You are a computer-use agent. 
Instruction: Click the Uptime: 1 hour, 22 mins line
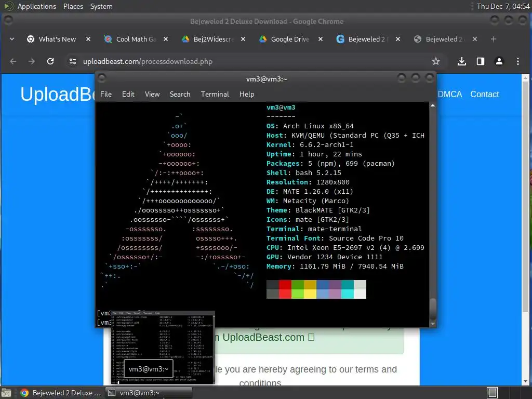point(314,154)
